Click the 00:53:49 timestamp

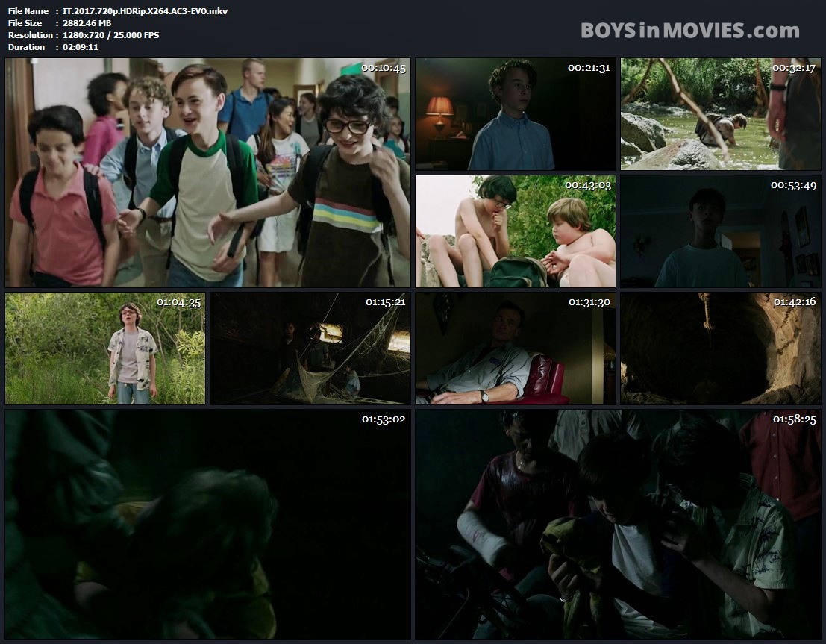click(x=793, y=185)
